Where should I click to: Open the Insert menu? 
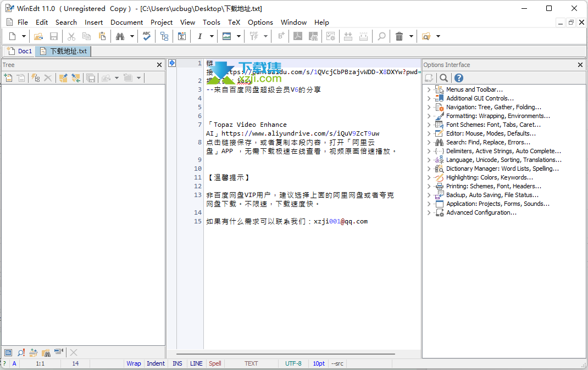click(x=94, y=23)
